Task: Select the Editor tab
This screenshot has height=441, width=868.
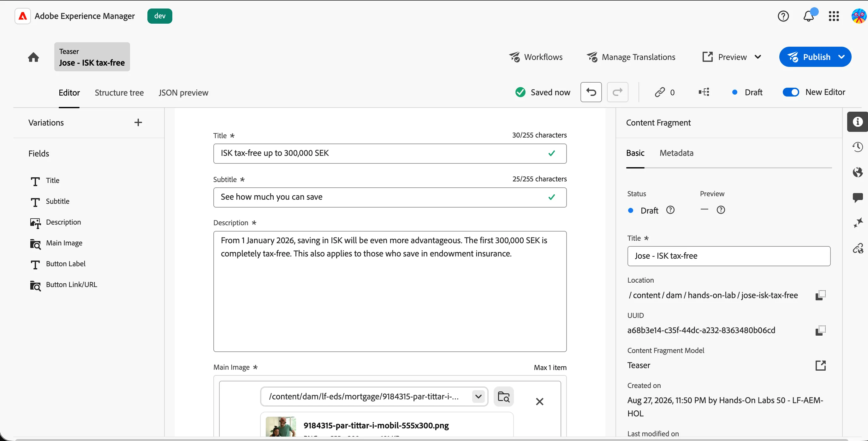Action: pyautogui.click(x=69, y=92)
